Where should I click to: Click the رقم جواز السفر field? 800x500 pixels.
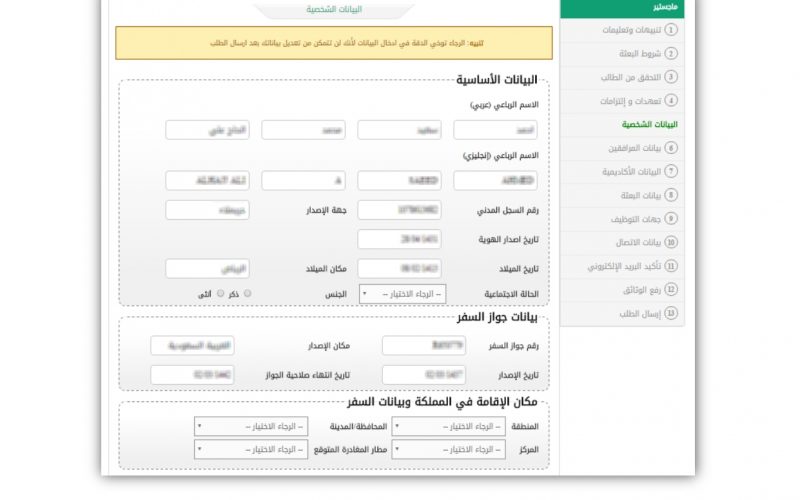[x=424, y=345]
